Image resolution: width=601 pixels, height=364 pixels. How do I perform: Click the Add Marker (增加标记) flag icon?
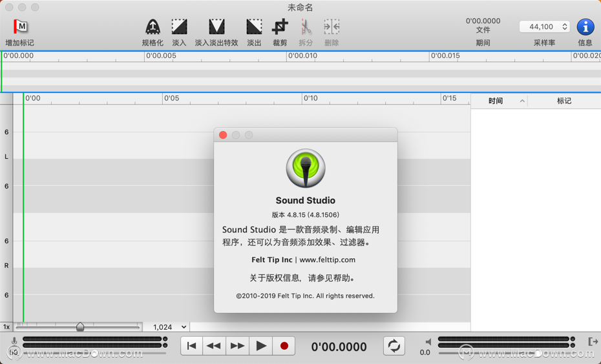point(20,27)
